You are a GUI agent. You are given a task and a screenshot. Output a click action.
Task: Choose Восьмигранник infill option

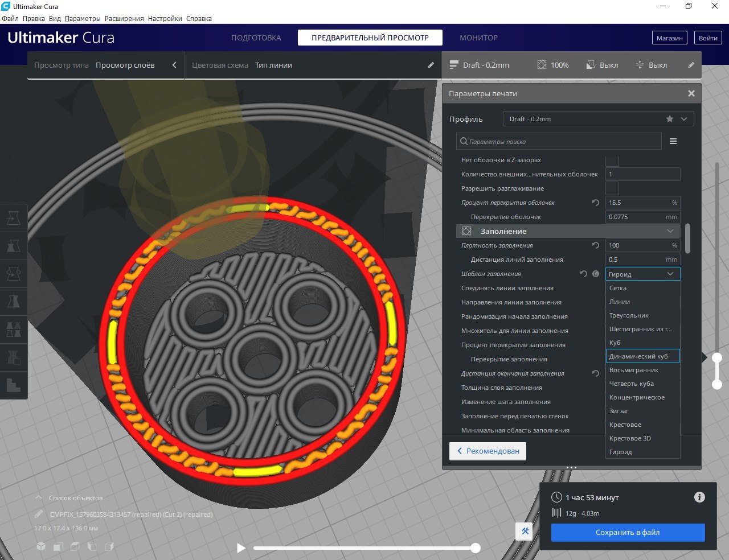pos(642,370)
